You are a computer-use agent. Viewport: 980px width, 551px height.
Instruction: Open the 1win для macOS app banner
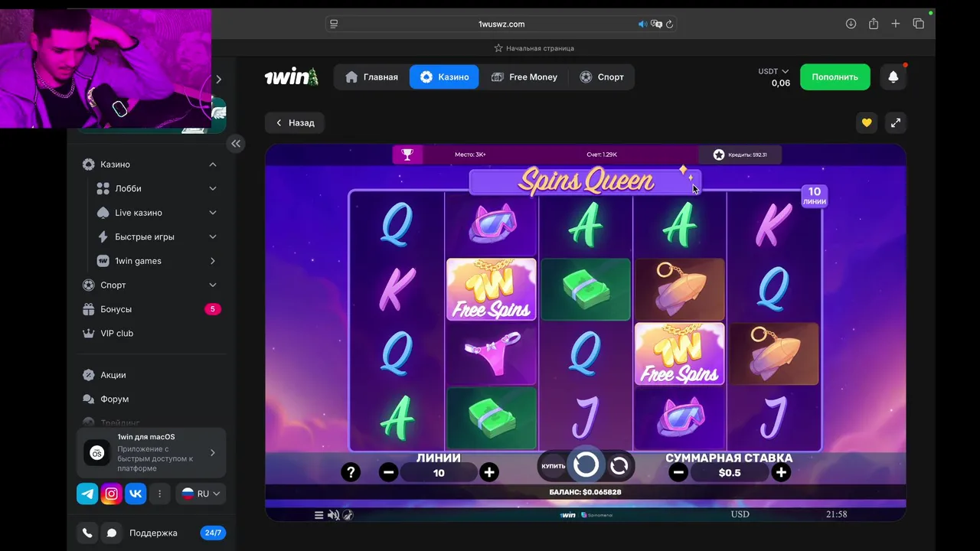click(151, 452)
